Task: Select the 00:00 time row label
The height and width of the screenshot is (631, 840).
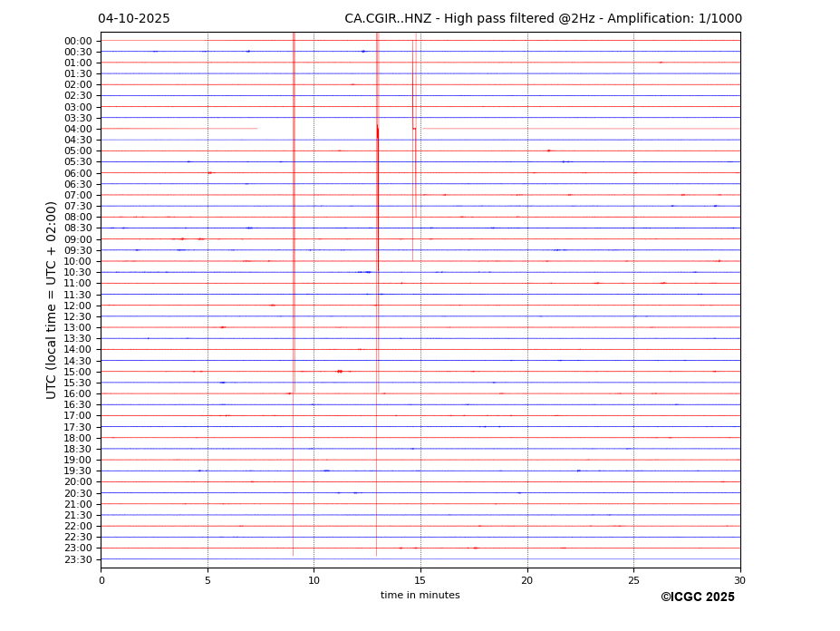Action: point(78,41)
